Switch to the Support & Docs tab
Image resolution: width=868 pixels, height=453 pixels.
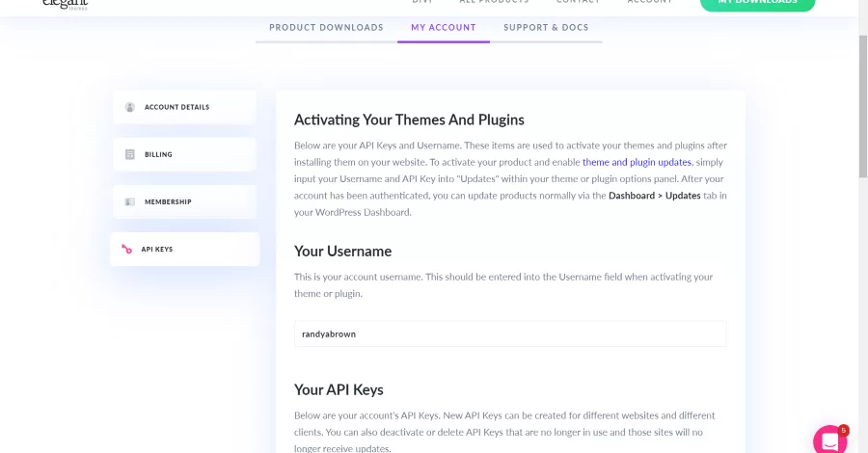coord(546,28)
